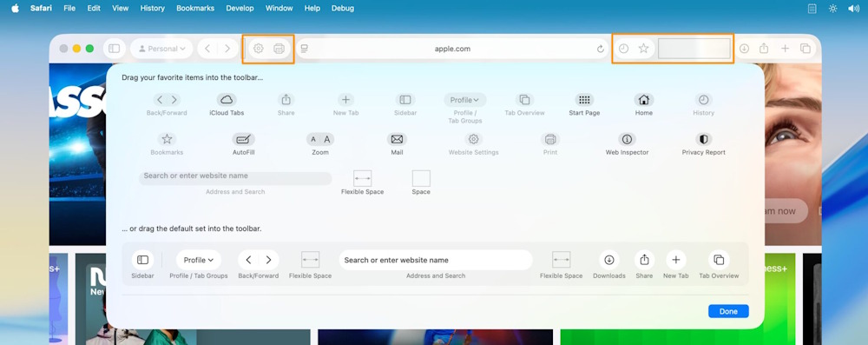Image resolution: width=868 pixels, height=345 pixels.
Task: Pick the Start Page grid icon
Action: pyautogui.click(x=584, y=100)
